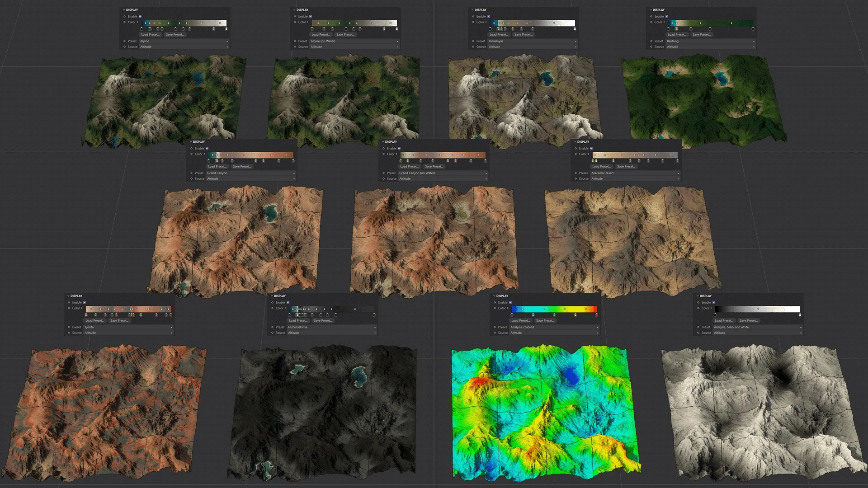Collapse the DISPLAY section of the Alpine panel

[x=124, y=10]
